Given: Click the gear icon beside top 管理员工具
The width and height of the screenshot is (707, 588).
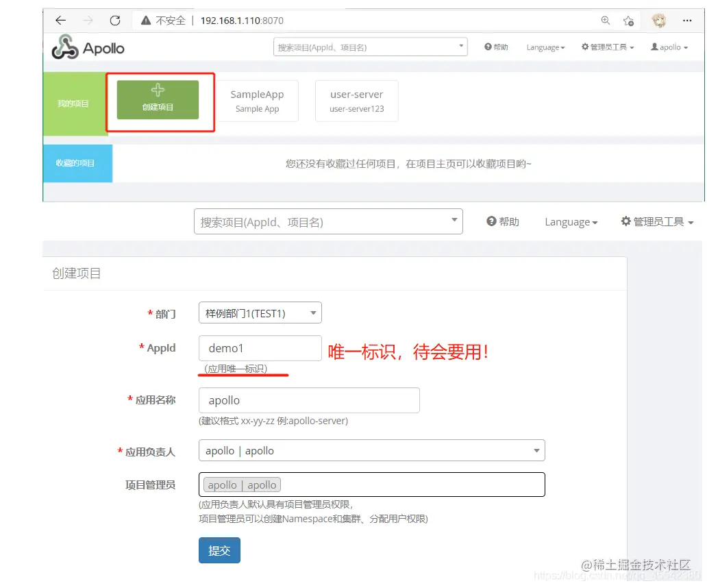Looking at the screenshot, I should pos(585,47).
